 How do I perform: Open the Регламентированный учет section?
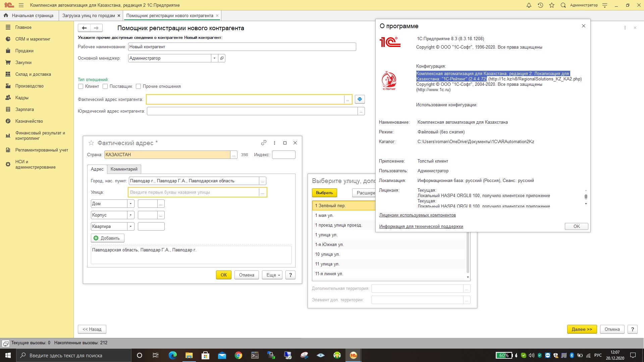(x=42, y=150)
